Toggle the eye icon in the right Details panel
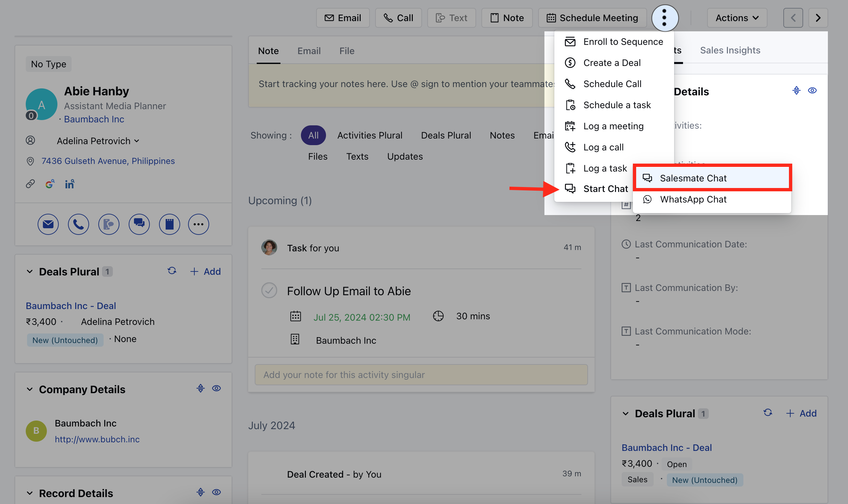The width and height of the screenshot is (848, 504). tap(812, 90)
